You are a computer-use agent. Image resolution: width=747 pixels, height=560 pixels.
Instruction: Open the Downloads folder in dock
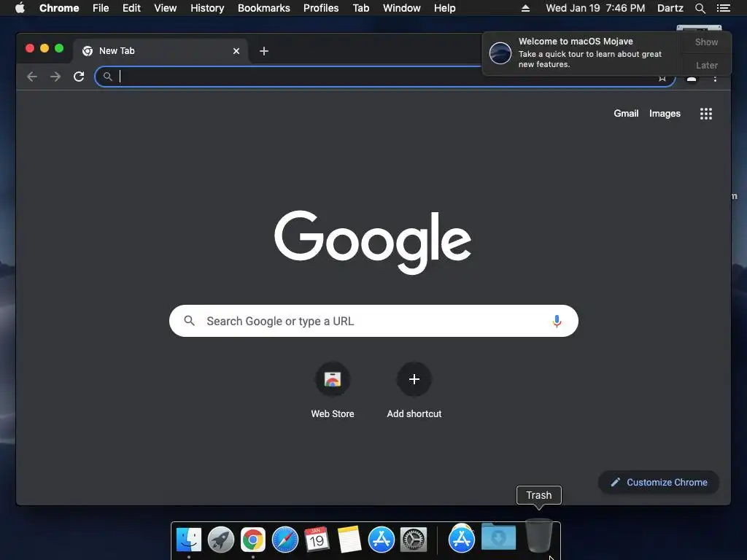coord(498,537)
